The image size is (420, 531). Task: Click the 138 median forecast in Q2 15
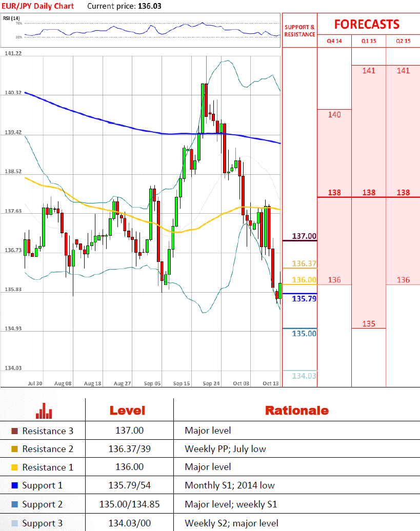(x=403, y=193)
